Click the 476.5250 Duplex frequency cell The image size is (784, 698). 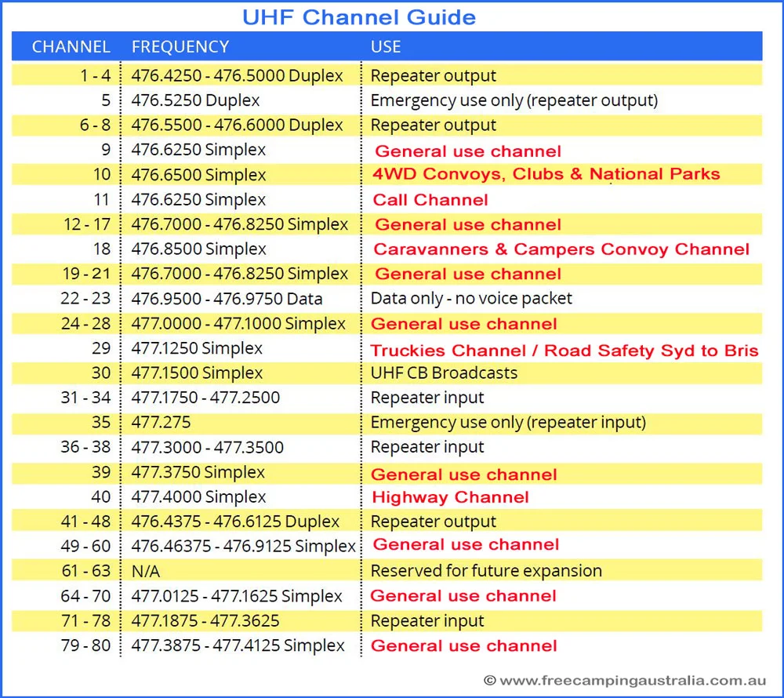pyautogui.click(x=195, y=100)
